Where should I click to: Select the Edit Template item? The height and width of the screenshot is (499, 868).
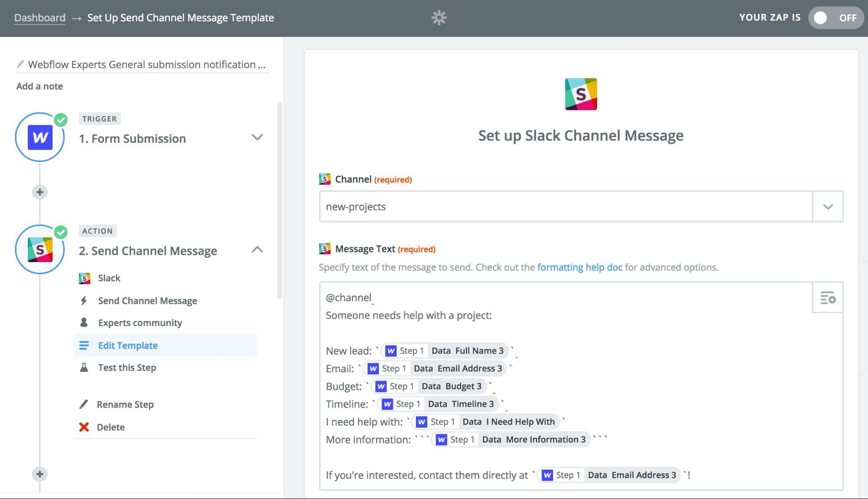(165, 345)
